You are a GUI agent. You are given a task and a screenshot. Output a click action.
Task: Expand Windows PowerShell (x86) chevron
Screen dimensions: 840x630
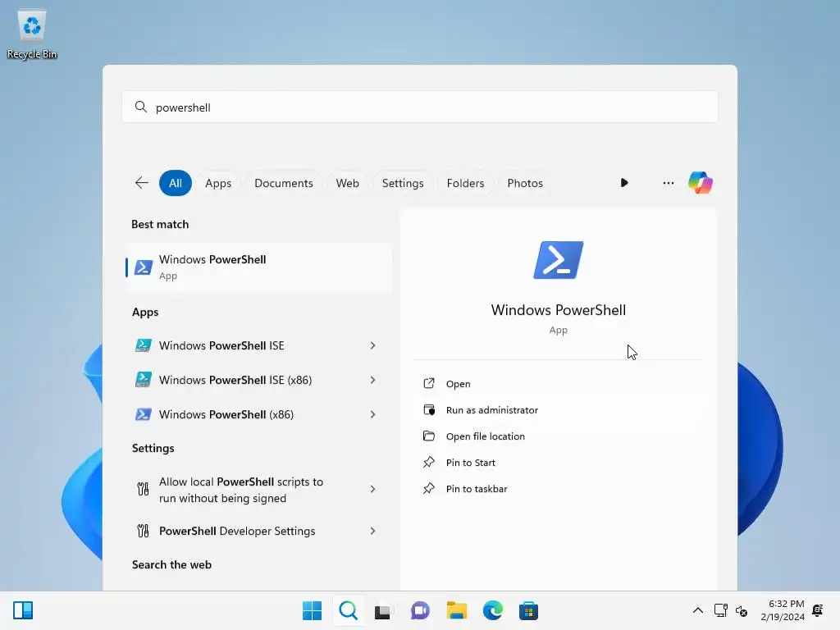[x=373, y=414]
